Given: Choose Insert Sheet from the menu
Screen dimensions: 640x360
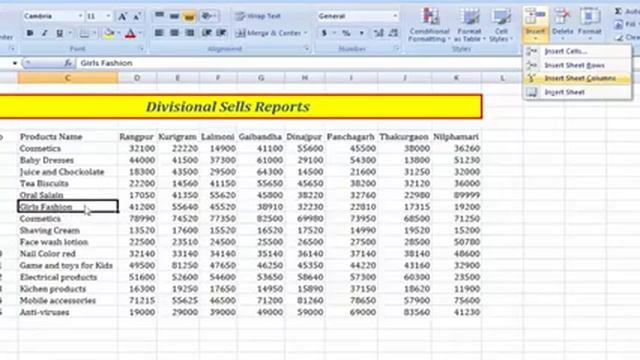Looking at the screenshot, I should [x=577, y=92].
